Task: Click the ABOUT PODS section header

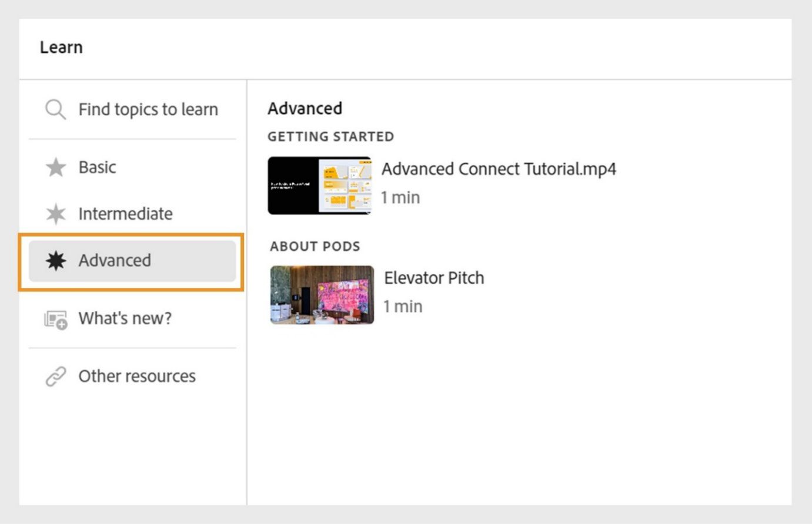Action: click(x=315, y=246)
